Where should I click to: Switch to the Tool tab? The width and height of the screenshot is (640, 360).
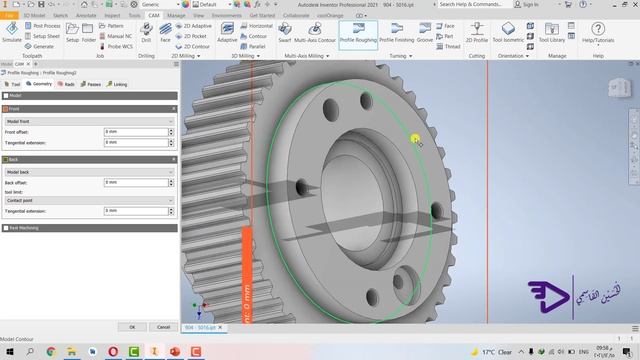[x=12, y=84]
